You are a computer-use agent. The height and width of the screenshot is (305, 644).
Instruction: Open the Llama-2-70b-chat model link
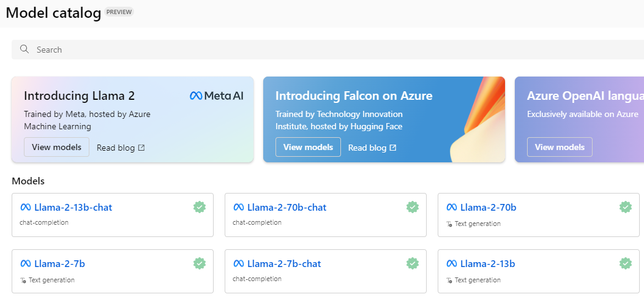click(x=286, y=208)
